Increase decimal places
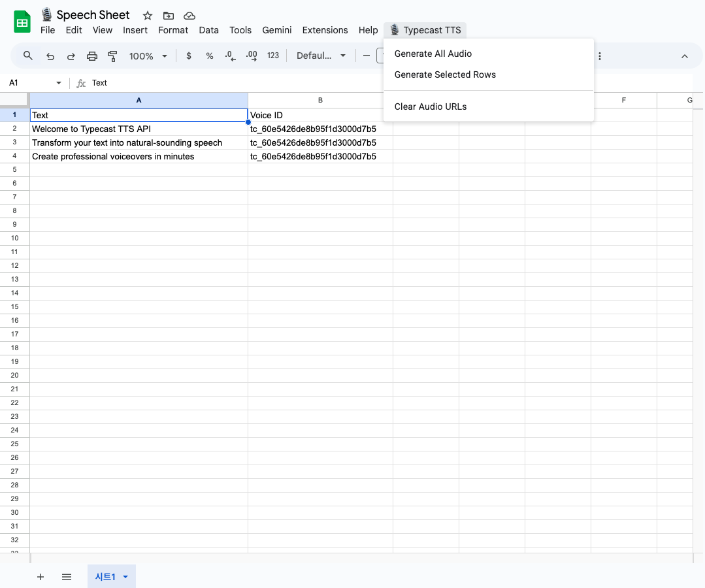This screenshot has height=588, width=705. (252, 56)
